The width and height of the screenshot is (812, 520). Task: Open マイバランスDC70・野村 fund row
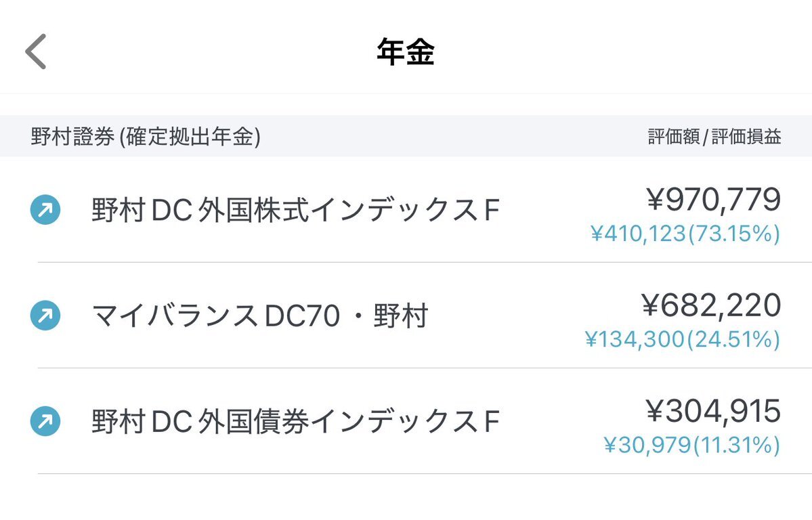406,316
